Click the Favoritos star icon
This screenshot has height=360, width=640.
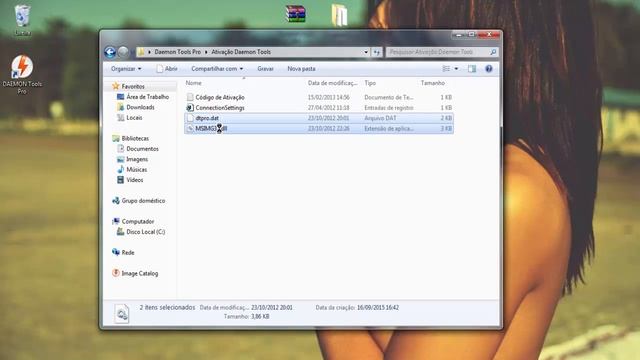[116, 86]
